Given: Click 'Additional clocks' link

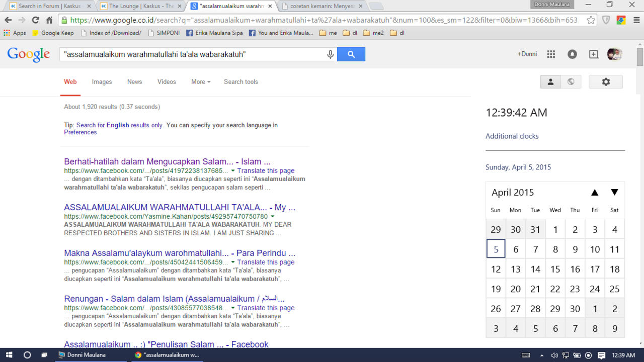Looking at the screenshot, I should coord(512,136).
